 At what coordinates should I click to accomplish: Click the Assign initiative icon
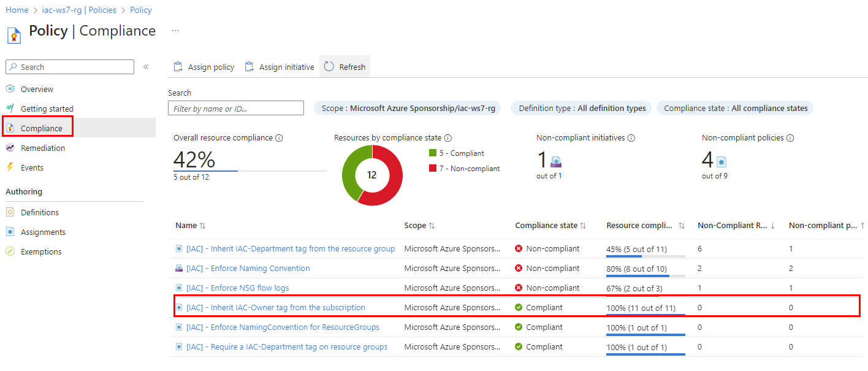pyautogui.click(x=248, y=66)
